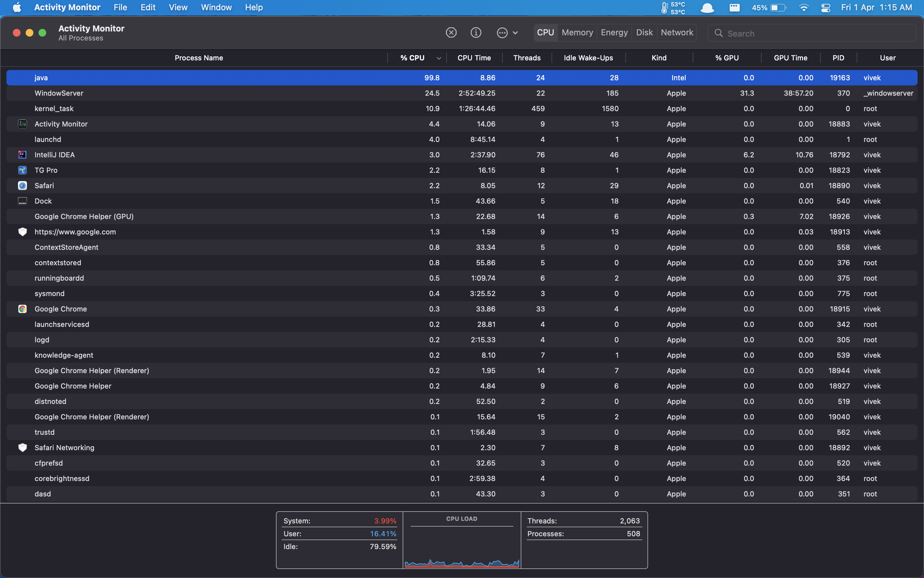This screenshot has width=924, height=578.
Task: Toggle sort order on % CPU column arrow
Action: click(x=439, y=58)
